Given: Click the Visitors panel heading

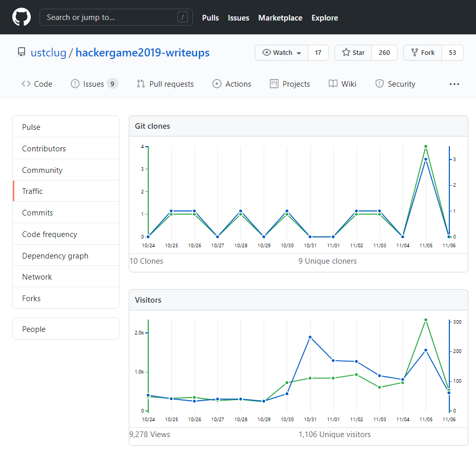Looking at the screenshot, I should point(148,300).
